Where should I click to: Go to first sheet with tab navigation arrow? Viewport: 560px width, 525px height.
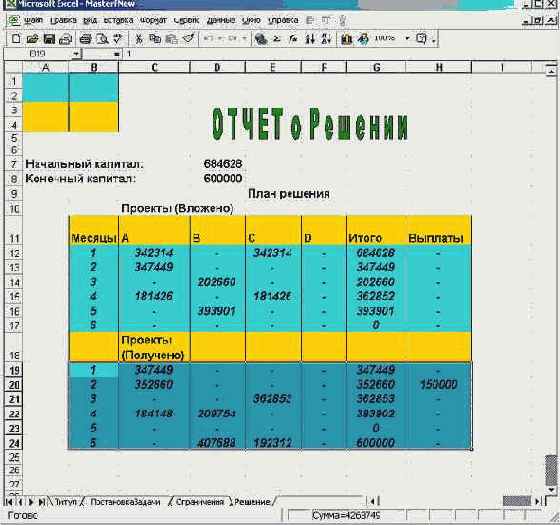point(9,502)
